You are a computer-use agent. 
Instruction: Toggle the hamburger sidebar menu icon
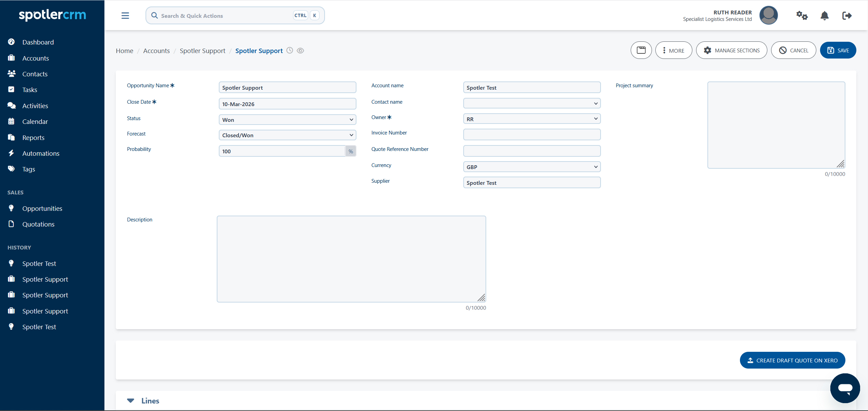pyautogui.click(x=125, y=16)
